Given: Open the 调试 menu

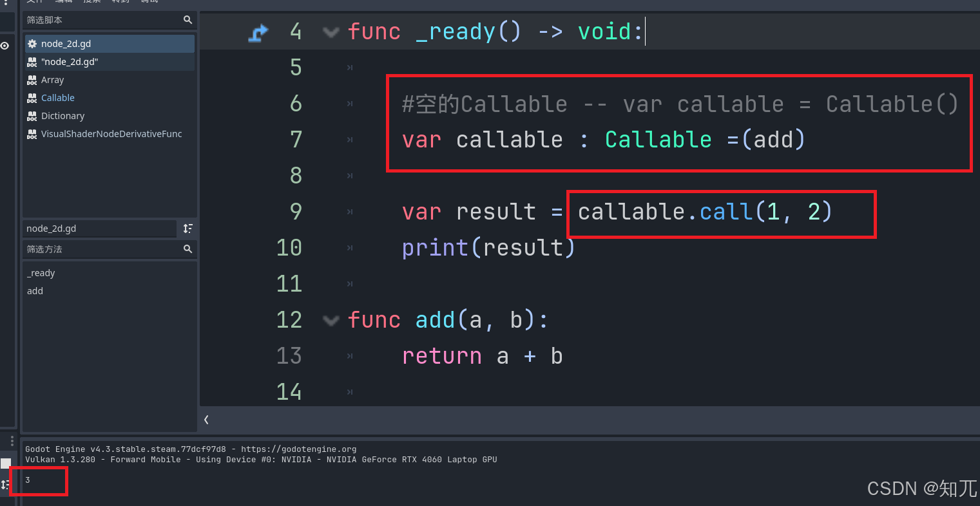Looking at the screenshot, I should pyautogui.click(x=149, y=1).
